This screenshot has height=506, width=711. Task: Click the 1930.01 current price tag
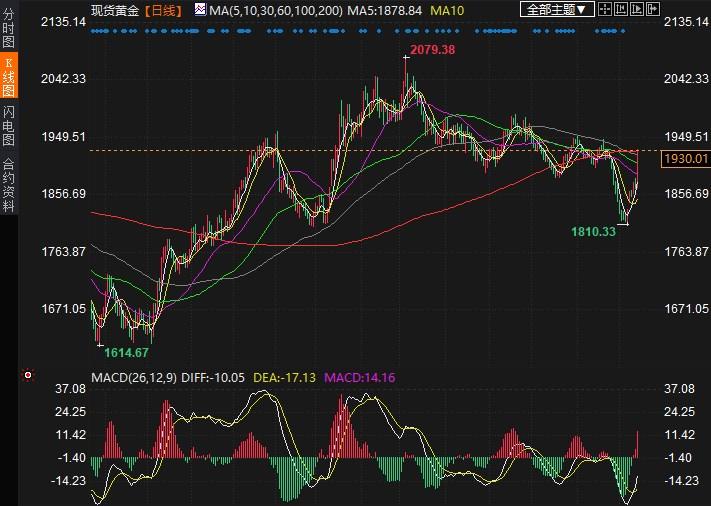click(685, 158)
